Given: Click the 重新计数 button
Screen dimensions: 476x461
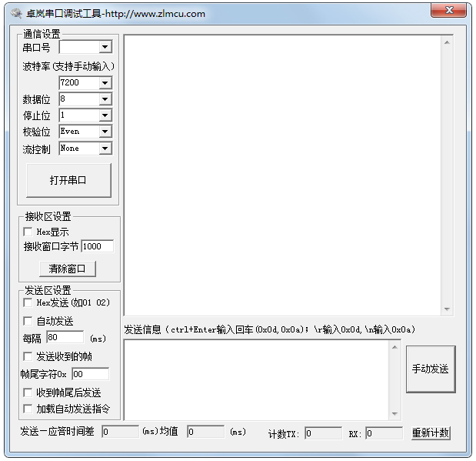Looking at the screenshot, I should click(x=431, y=433).
